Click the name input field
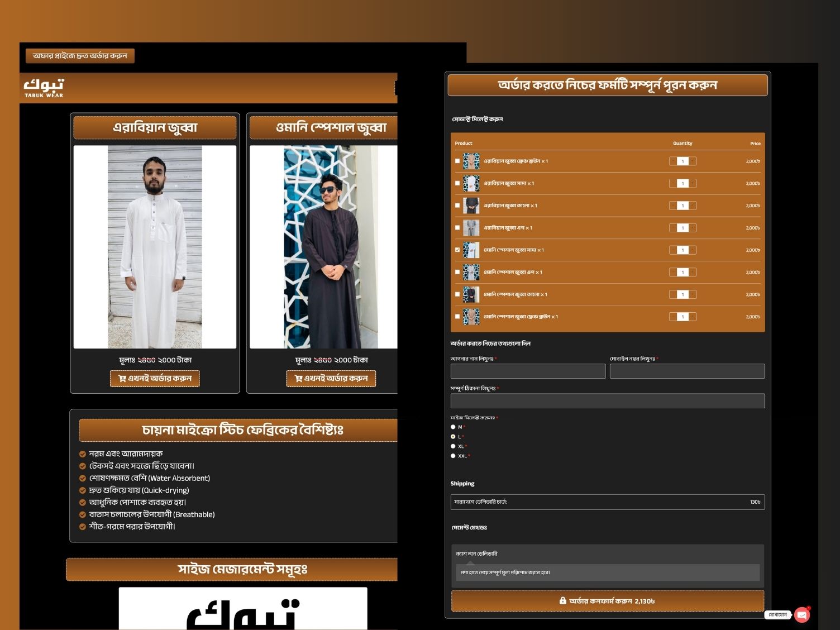Image resolution: width=840 pixels, height=630 pixels. tap(528, 371)
